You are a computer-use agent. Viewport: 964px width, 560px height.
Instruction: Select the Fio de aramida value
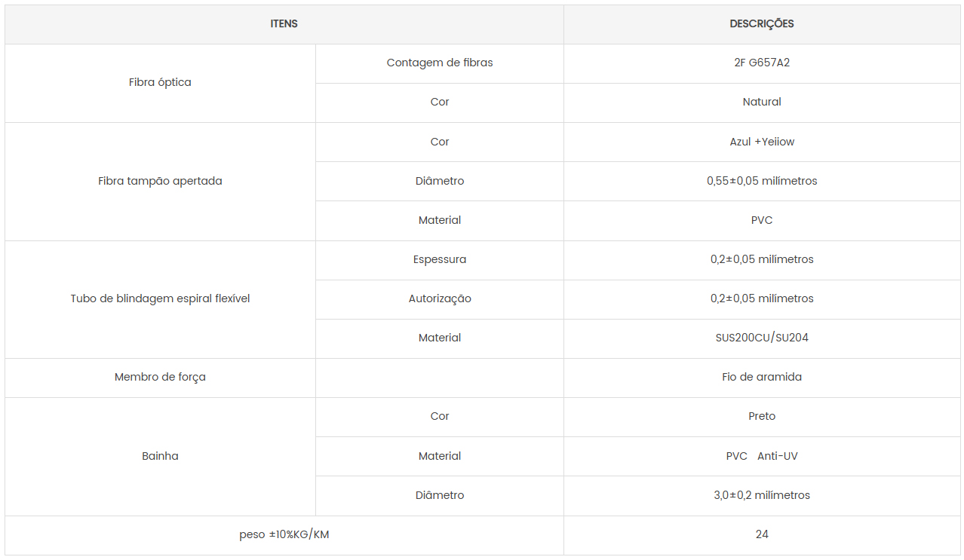point(762,378)
